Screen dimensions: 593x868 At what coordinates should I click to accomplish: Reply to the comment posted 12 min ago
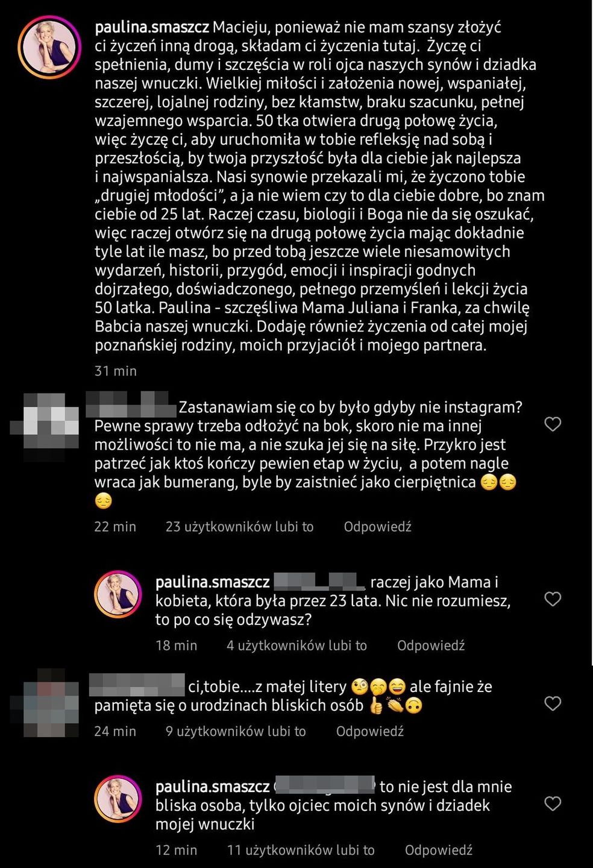pos(438,850)
